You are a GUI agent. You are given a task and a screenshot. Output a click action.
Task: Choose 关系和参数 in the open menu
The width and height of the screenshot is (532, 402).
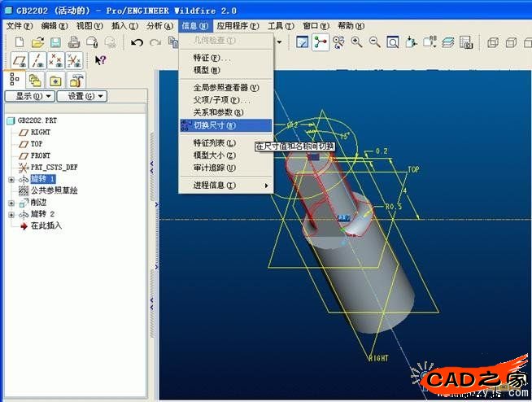coord(218,112)
